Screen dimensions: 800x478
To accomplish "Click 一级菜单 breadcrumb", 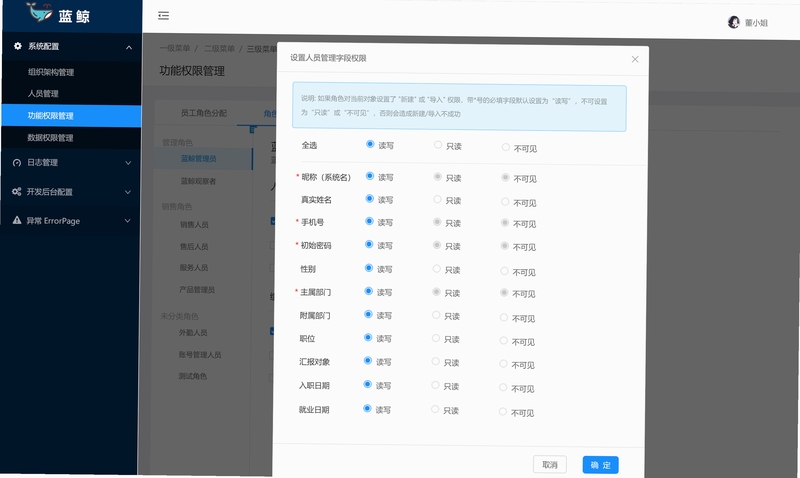I will click(x=174, y=48).
